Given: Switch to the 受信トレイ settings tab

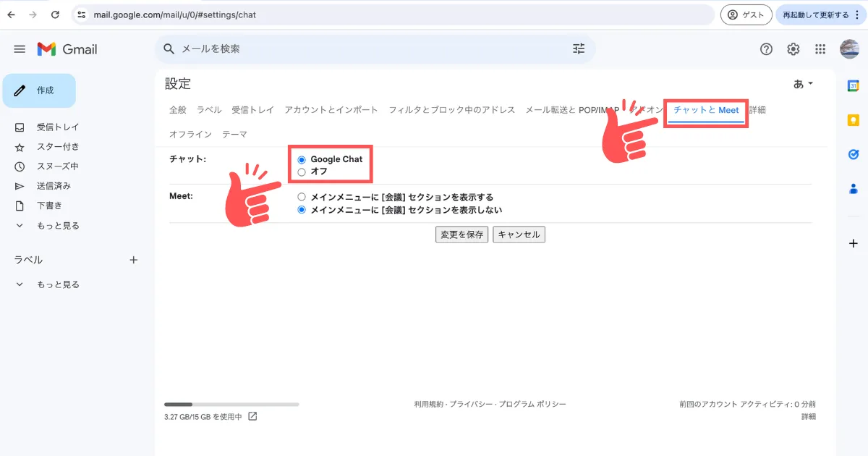Looking at the screenshot, I should (x=253, y=110).
